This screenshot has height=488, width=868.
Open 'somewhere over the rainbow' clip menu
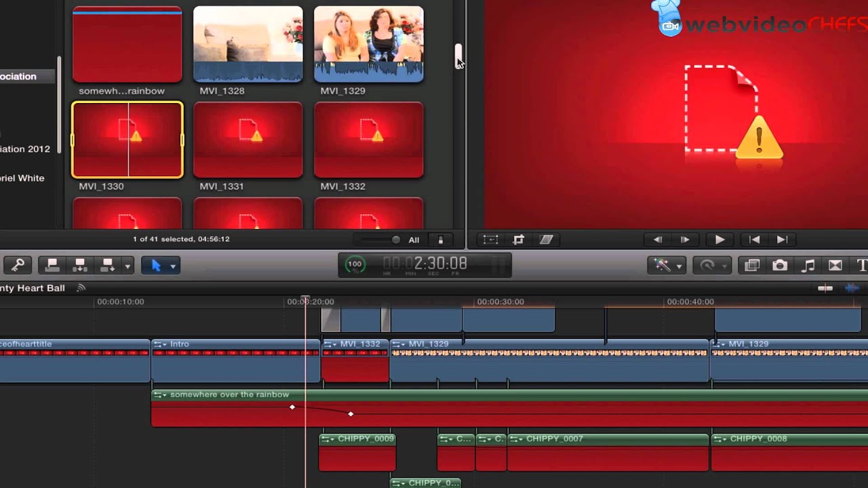pyautogui.click(x=161, y=394)
